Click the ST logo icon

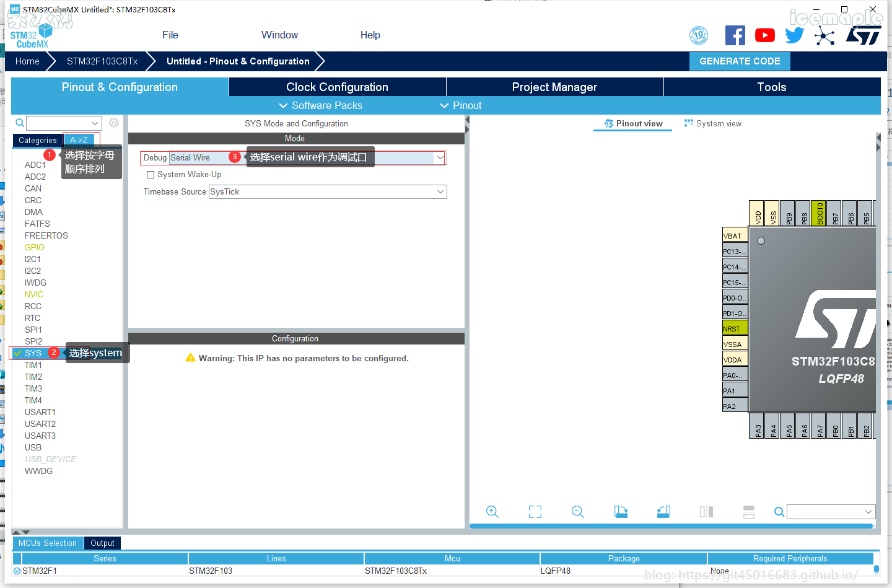(864, 35)
